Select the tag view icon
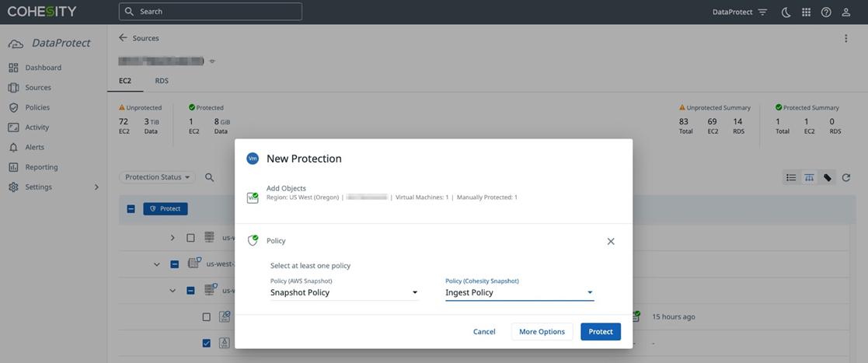 tap(828, 178)
